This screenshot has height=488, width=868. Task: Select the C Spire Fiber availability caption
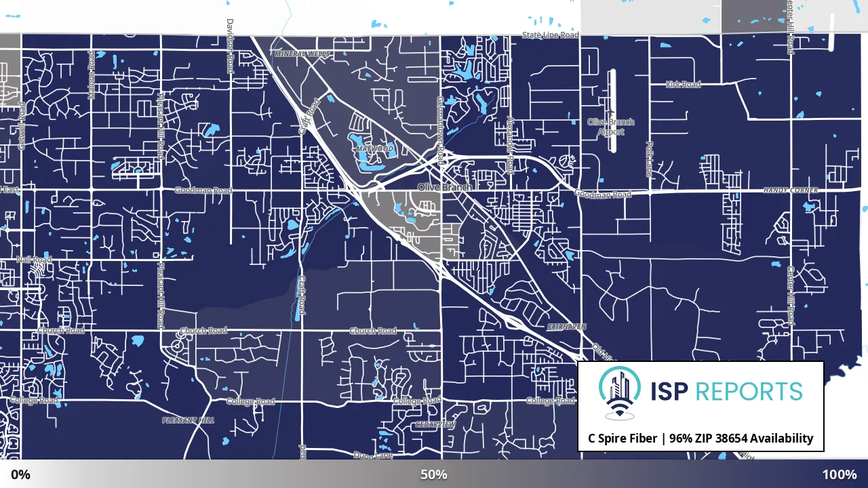(701, 438)
